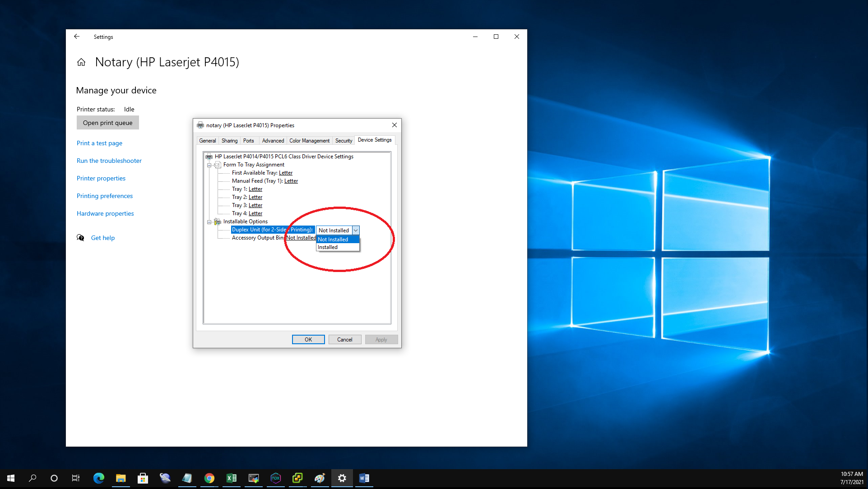Open File Explorer from the taskbar
Screen dimensions: 868x489
tap(121, 478)
